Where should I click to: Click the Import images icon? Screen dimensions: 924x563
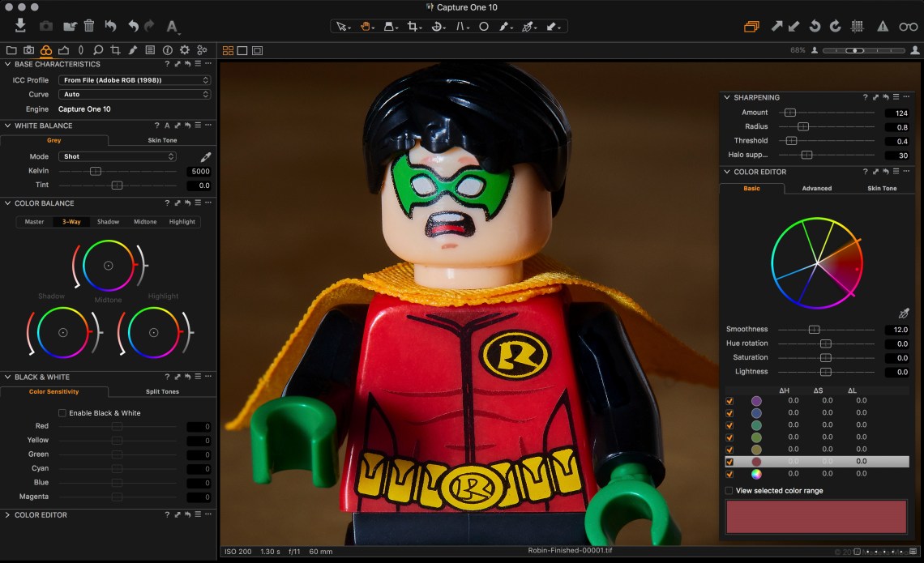20,26
